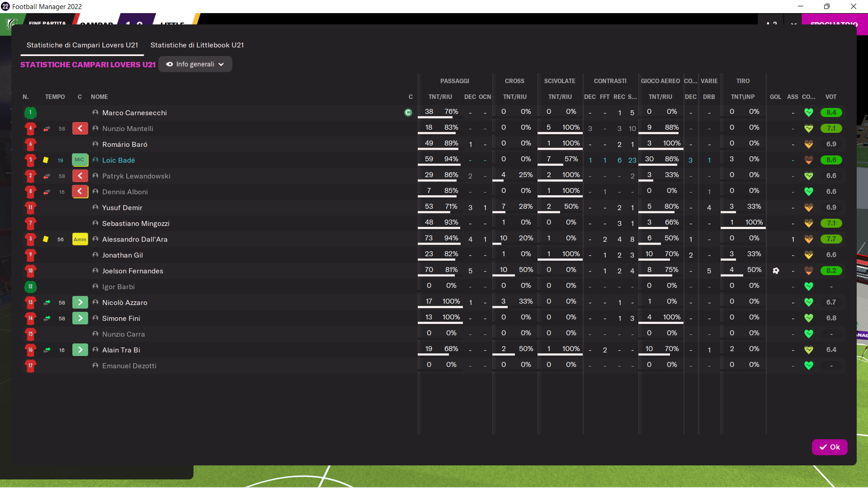Screen dimensions: 868x488
Task: Select Statistiche di Campari Lovers U21 tab
Action: point(82,45)
